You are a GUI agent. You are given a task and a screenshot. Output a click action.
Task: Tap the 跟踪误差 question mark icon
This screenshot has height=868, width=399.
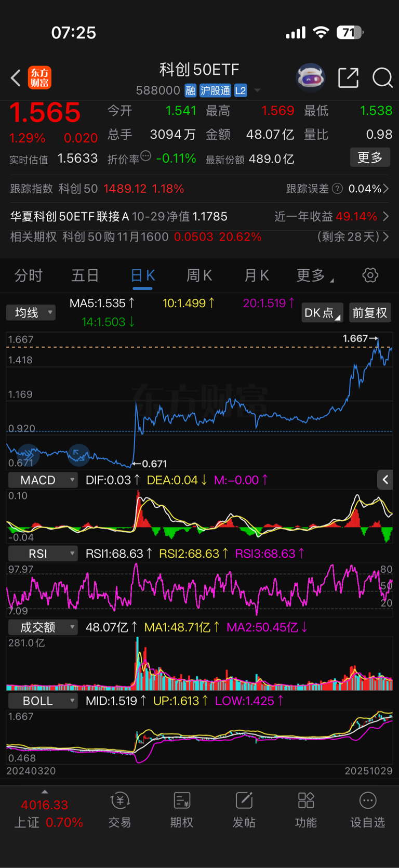tap(338, 189)
